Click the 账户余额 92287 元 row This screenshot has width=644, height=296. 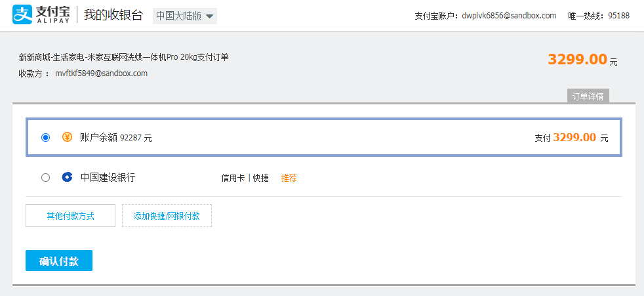point(324,137)
